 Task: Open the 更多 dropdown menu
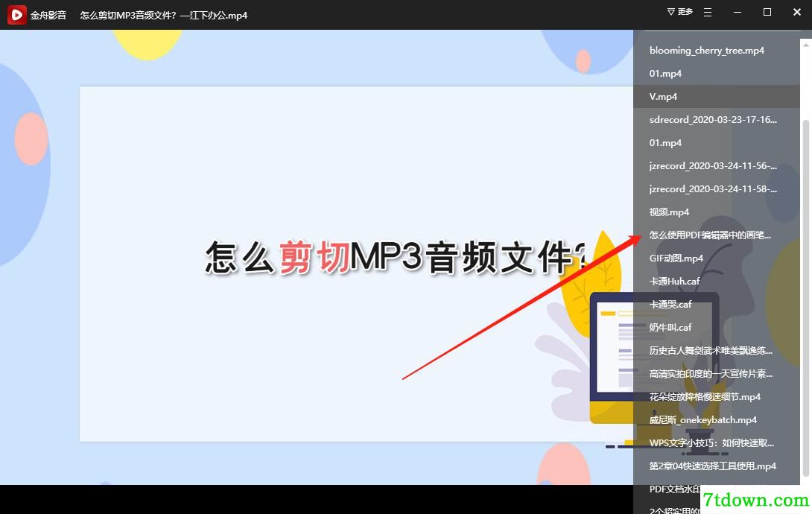680,12
